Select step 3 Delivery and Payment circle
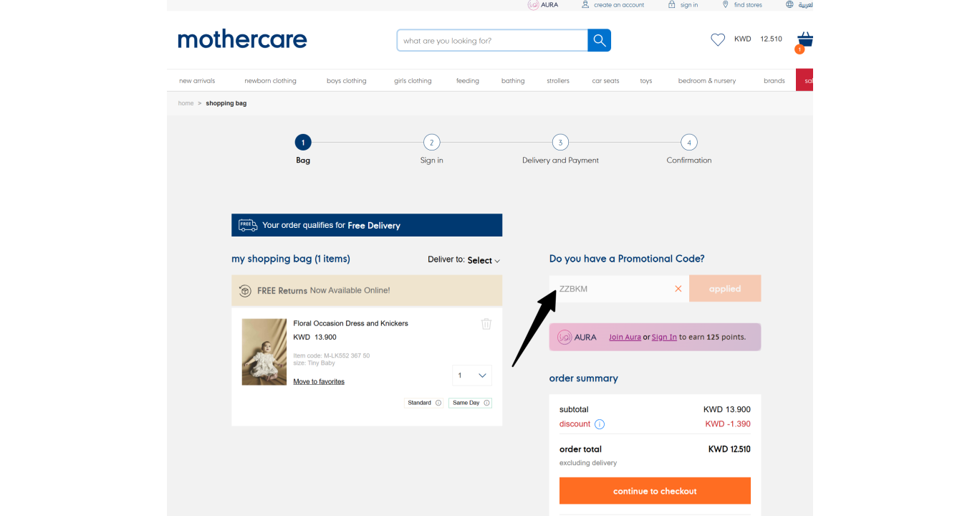Image resolution: width=980 pixels, height=516 pixels. [560, 142]
